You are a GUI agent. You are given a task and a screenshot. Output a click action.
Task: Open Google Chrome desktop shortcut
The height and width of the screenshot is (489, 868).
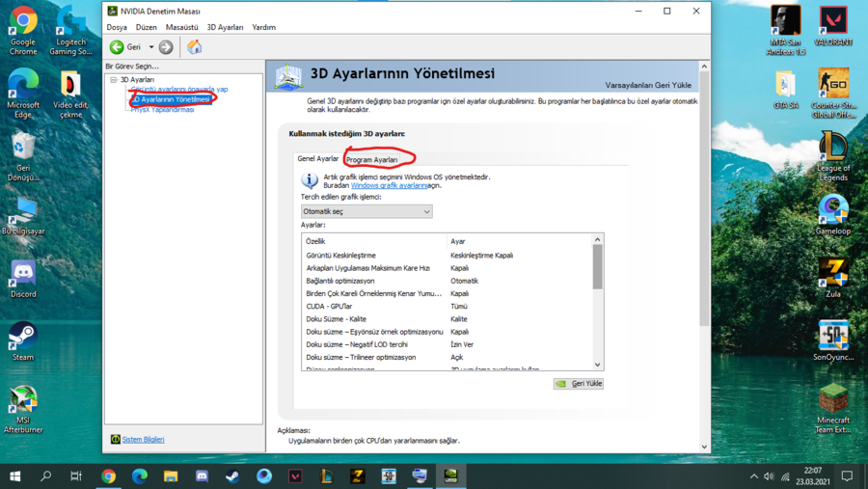tap(23, 31)
